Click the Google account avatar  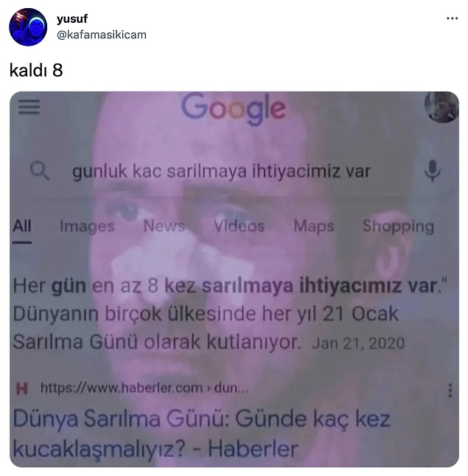coord(441,107)
